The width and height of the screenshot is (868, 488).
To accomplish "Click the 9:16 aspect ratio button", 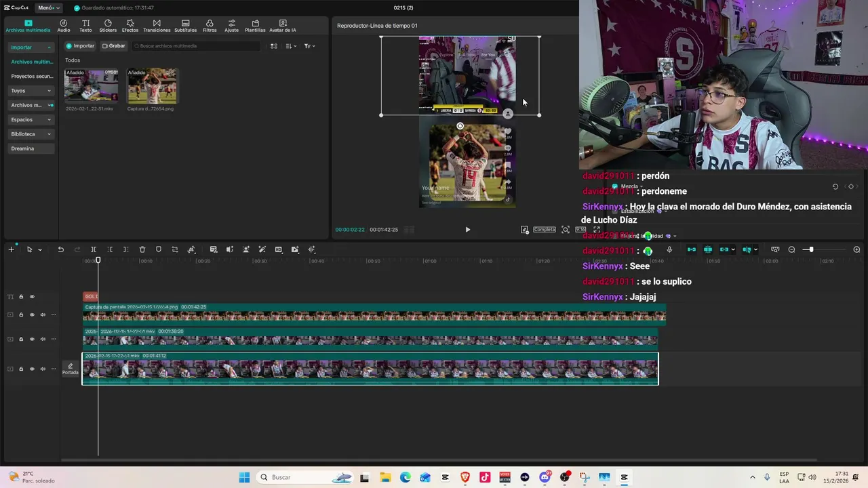I will (580, 230).
